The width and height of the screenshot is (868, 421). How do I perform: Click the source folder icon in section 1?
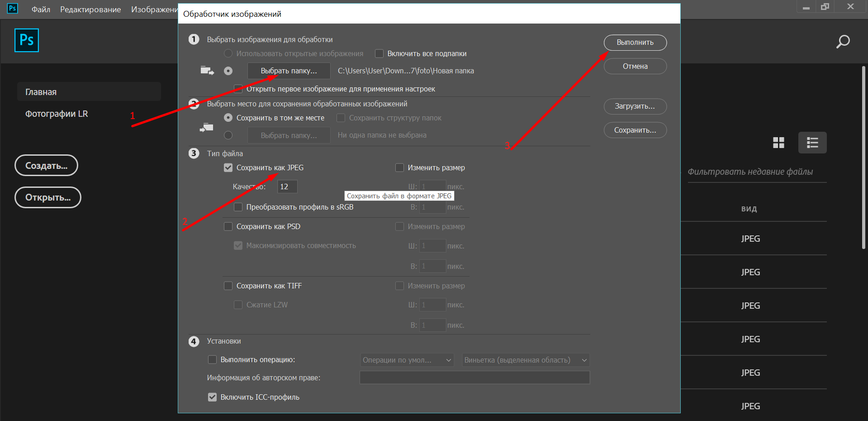[x=207, y=71]
